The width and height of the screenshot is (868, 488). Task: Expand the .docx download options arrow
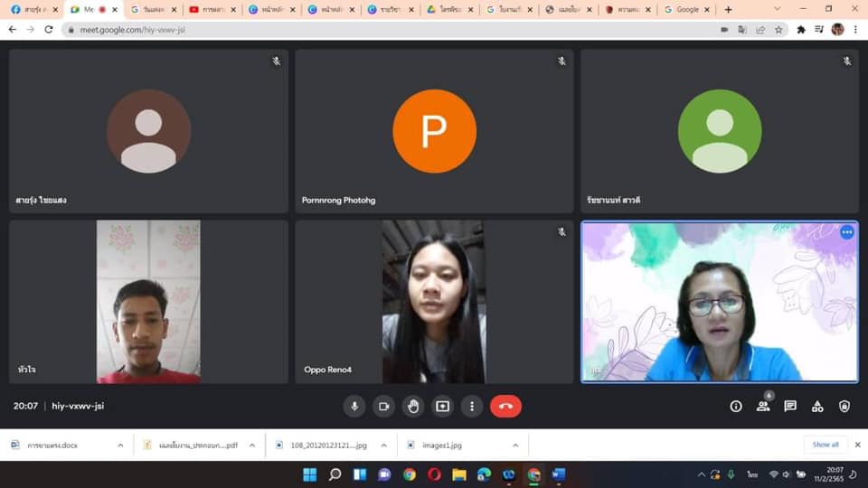(x=120, y=445)
